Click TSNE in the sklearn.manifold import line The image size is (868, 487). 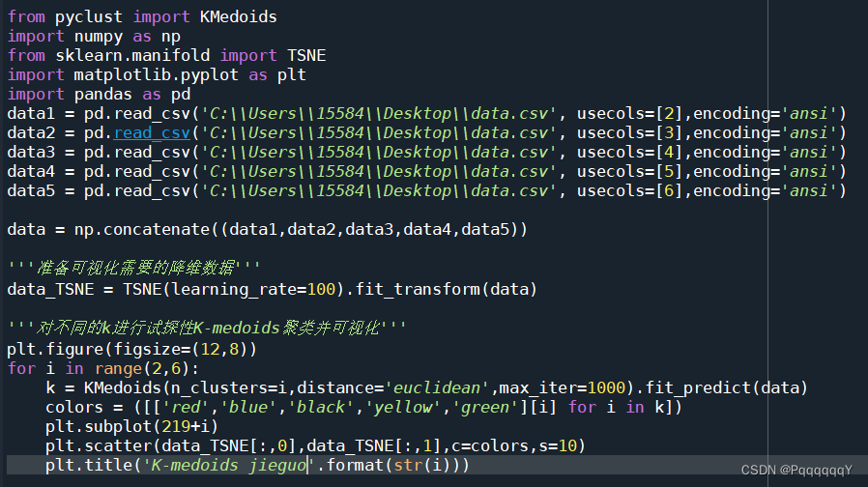[306, 56]
